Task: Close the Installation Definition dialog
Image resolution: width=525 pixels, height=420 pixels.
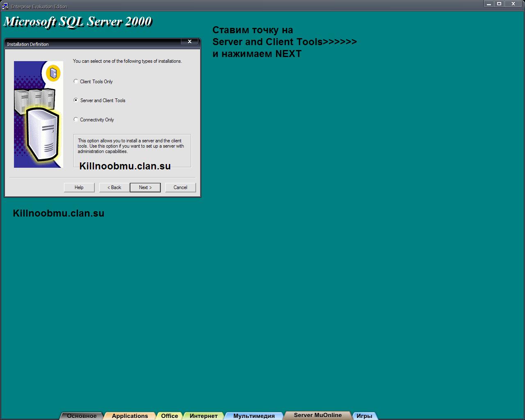Action: tap(189, 41)
